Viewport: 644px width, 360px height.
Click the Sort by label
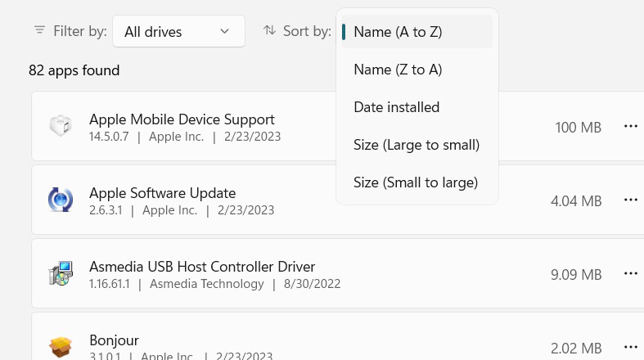307,31
